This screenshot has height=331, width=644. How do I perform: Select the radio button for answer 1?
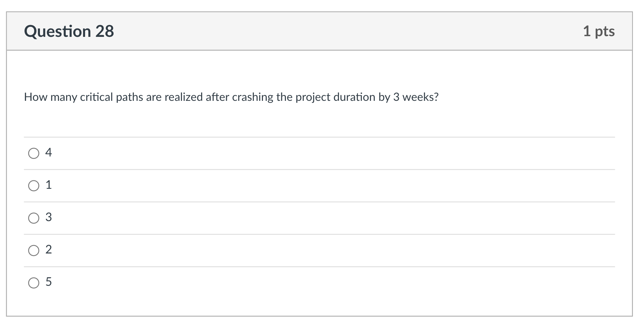pos(34,186)
